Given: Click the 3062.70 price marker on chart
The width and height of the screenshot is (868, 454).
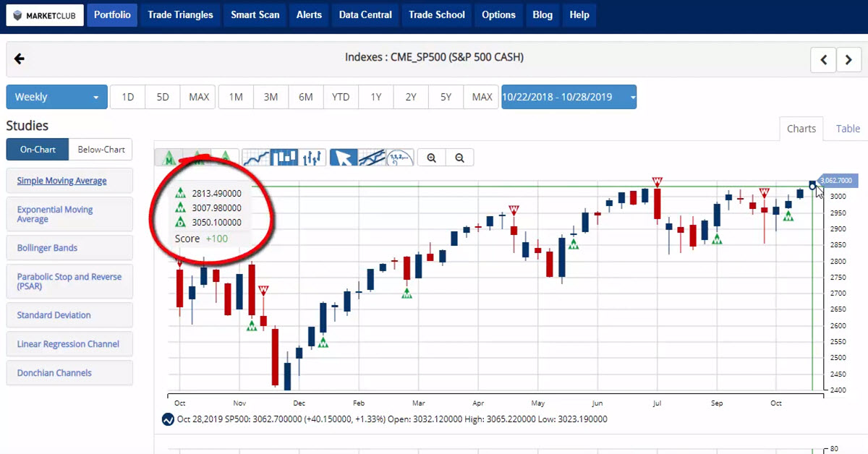Looking at the screenshot, I should (x=835, y=180).
